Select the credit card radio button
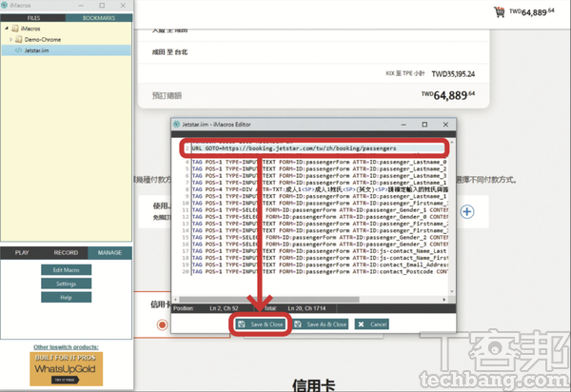This screenshot has height=392, width=571. pyautogui.click(x=162, y=324)
